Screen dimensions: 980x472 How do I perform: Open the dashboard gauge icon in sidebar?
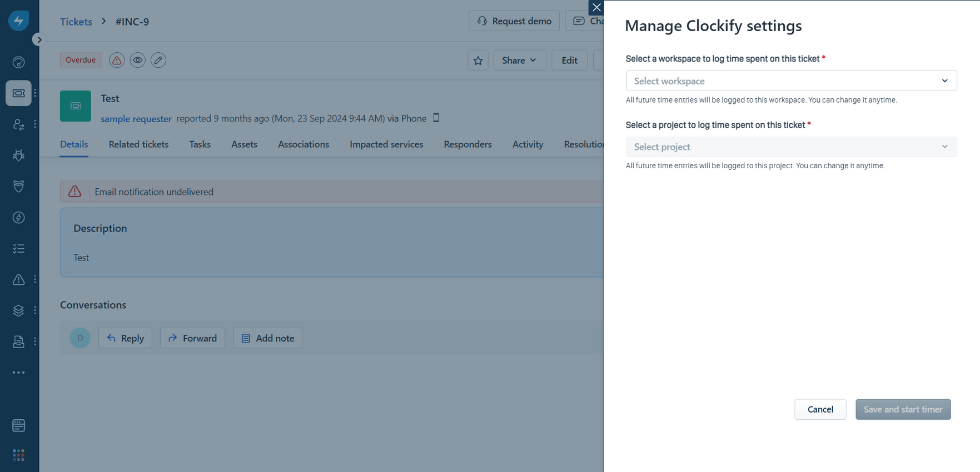[19, 62]
